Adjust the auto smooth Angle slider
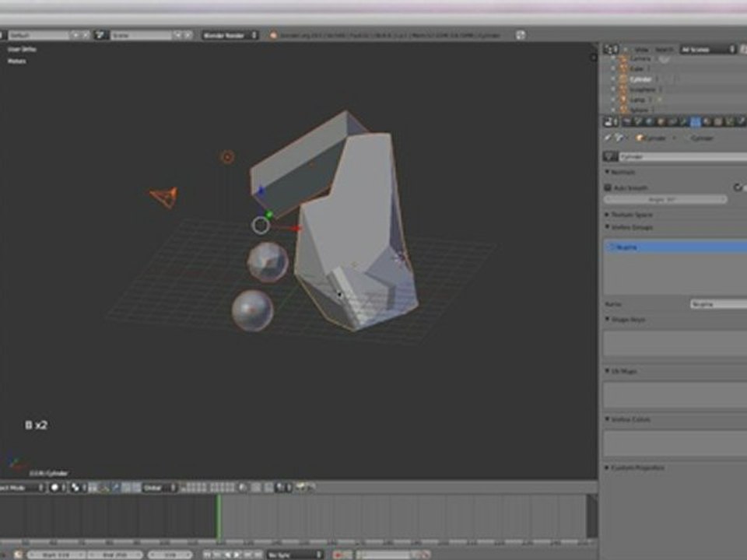This screenshot has height=560, width=747. point(665,200)
